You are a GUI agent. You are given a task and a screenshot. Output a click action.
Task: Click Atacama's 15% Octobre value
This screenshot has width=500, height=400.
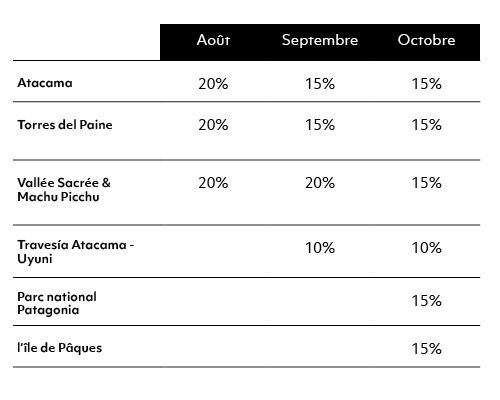(426, 84)
